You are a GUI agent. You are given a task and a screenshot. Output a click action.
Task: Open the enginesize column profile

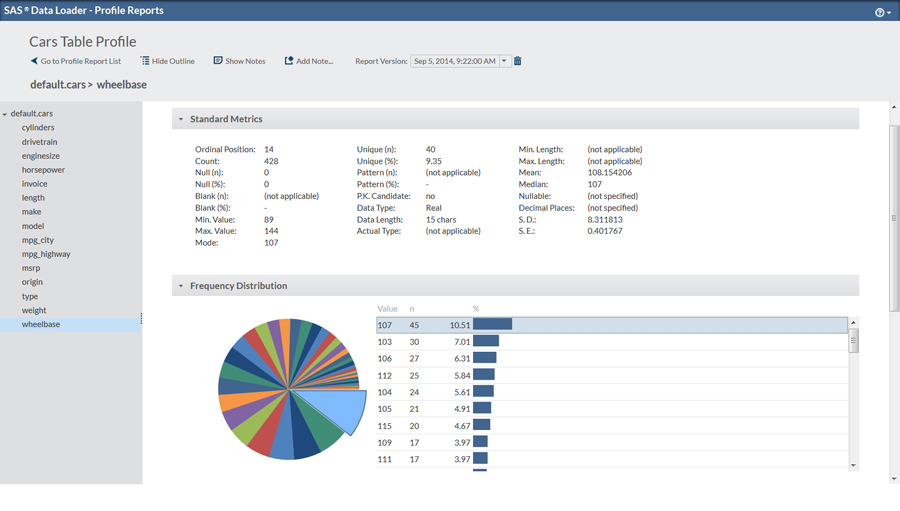tap(41, 156)
